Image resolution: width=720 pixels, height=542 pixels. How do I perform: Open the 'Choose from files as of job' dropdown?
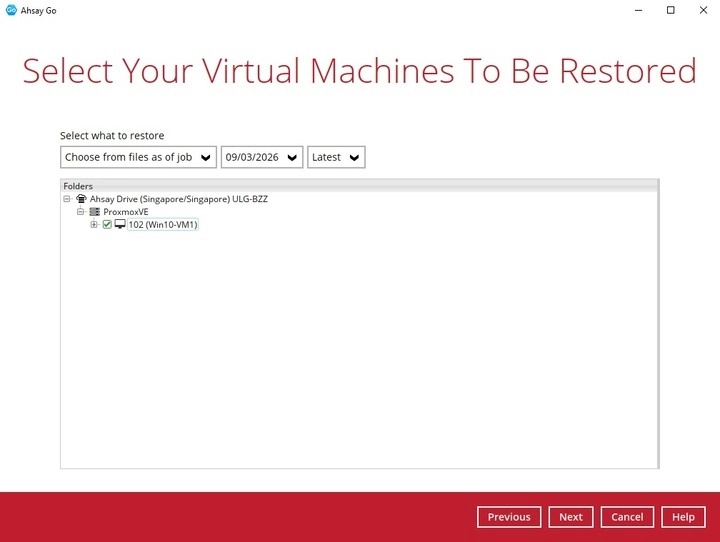pos(138,157)
